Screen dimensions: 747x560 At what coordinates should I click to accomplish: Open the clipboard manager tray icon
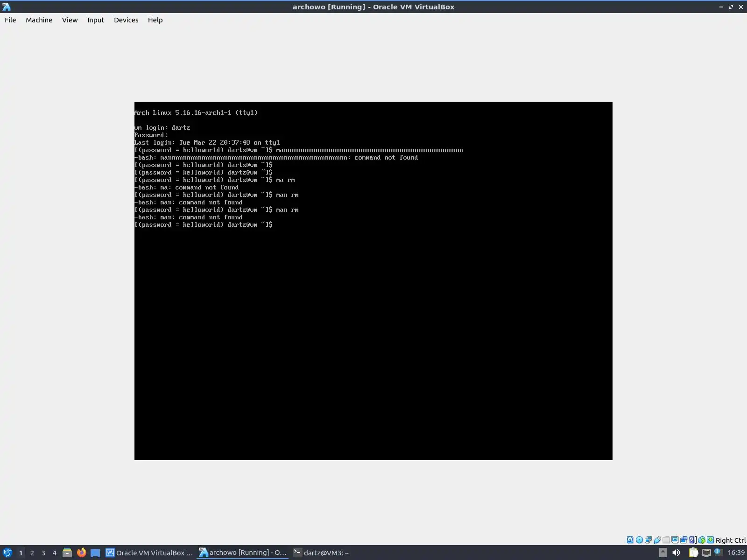pyautogui.click(x=693, y=553)
